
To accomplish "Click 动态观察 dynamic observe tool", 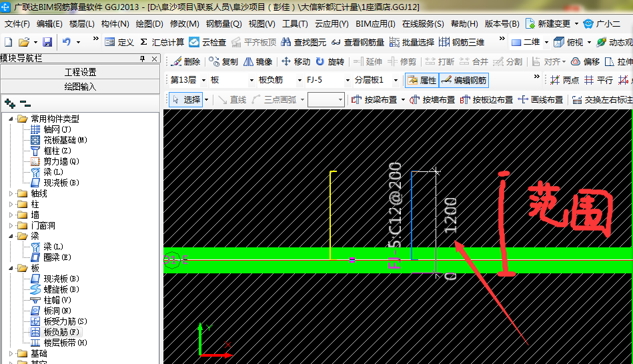I will tap(614, 42).
